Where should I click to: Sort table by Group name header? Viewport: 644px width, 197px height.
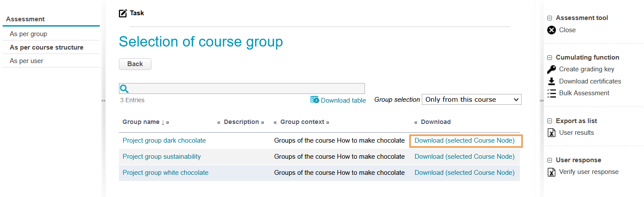click(x=141, y=122)
